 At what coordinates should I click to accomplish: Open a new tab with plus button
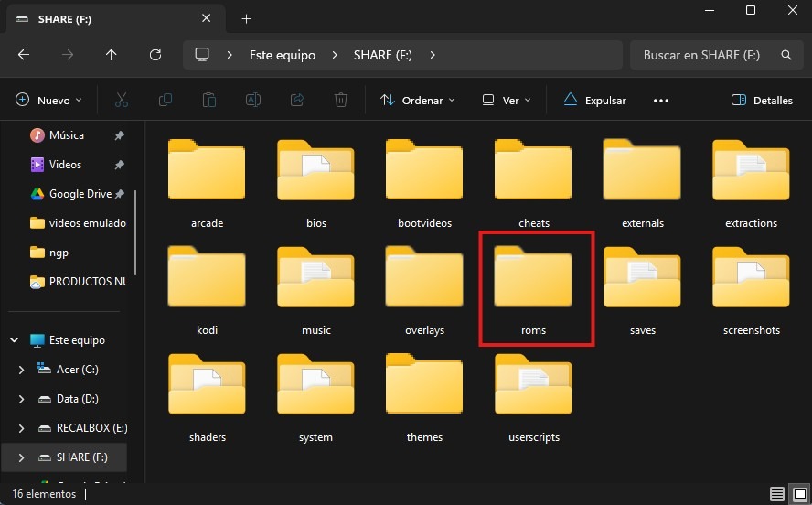pyautogui.click(x=246, y=18)
